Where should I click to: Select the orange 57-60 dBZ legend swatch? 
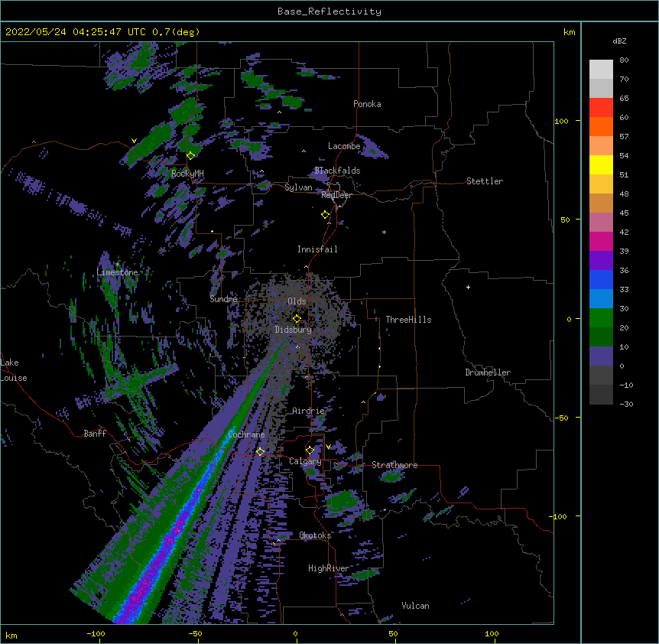pos(601,126)
